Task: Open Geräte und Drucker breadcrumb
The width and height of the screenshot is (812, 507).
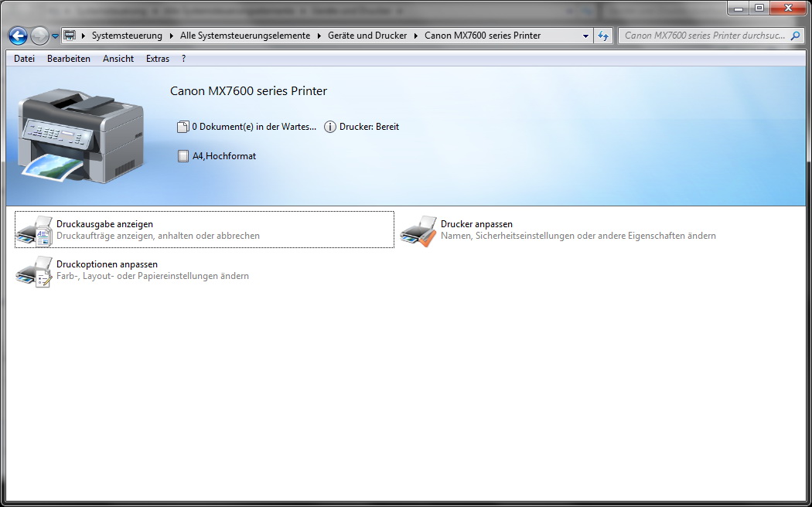Action: (367, 36)
